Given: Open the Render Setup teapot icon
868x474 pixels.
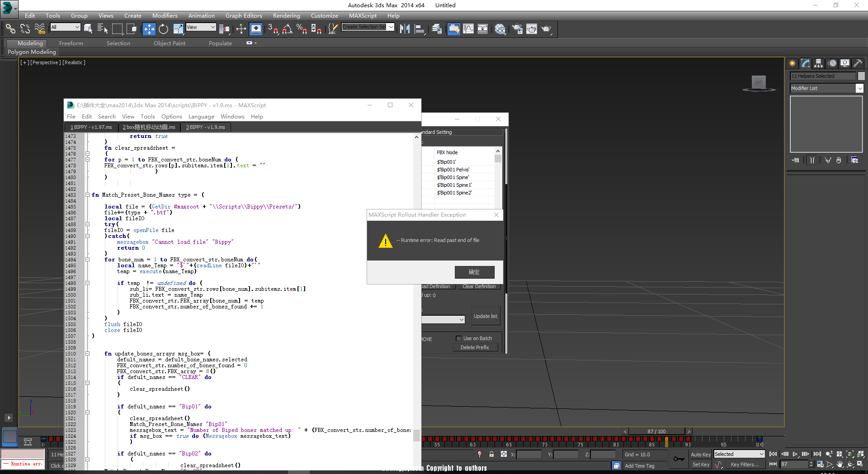Looking at the screenshot, I should [517, 29].
